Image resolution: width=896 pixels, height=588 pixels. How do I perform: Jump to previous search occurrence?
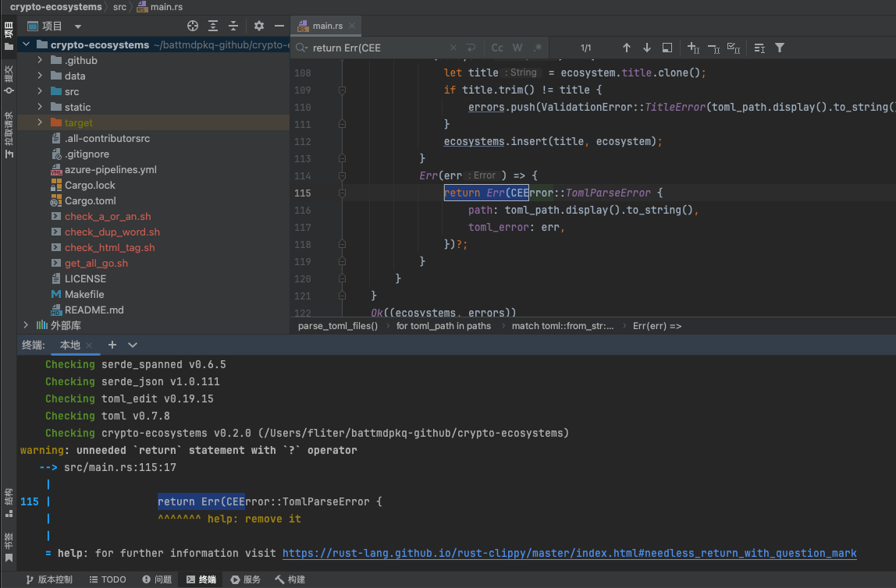(626, 48)
